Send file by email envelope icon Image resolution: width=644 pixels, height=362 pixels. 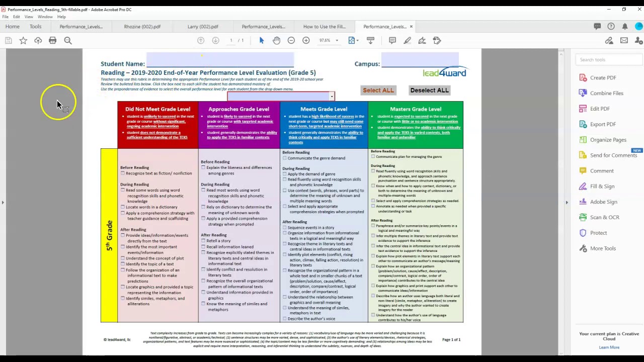(x=624, y=40)
